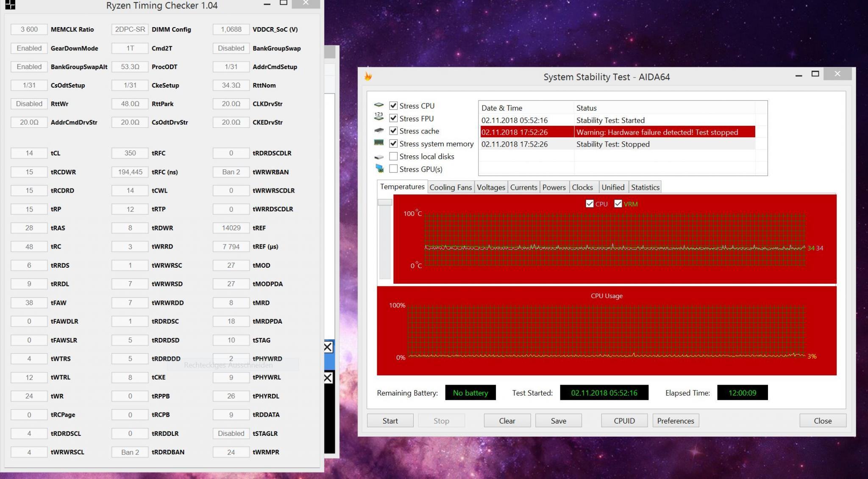Open the Powers tab
868x479 pixels.
click(x=554, y=187)
